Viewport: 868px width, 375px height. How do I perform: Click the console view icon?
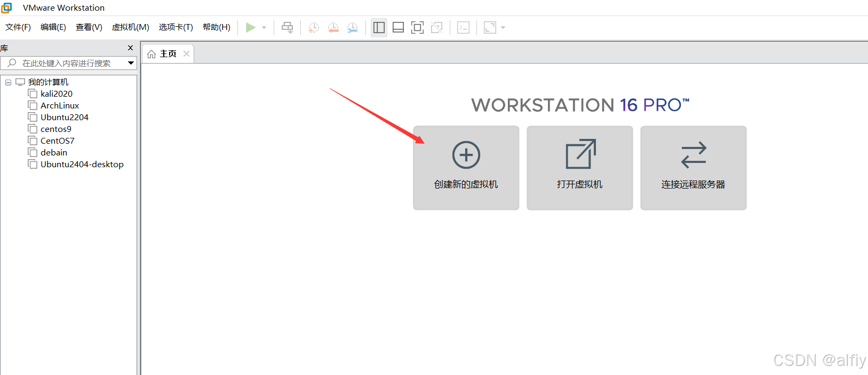(464, 27)
